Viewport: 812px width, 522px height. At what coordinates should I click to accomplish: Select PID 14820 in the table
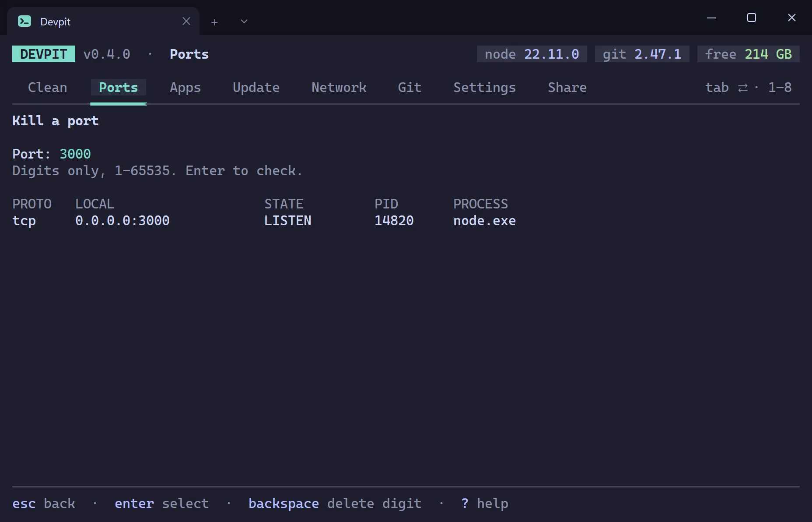394,221
